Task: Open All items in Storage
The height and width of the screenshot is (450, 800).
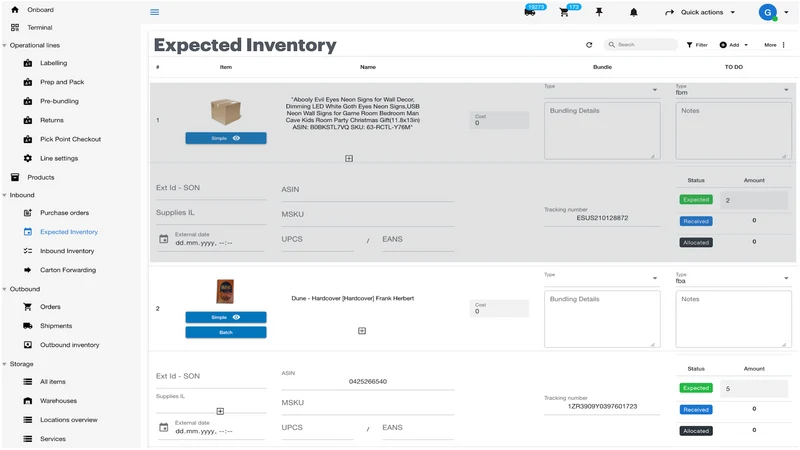Action: 53,382
